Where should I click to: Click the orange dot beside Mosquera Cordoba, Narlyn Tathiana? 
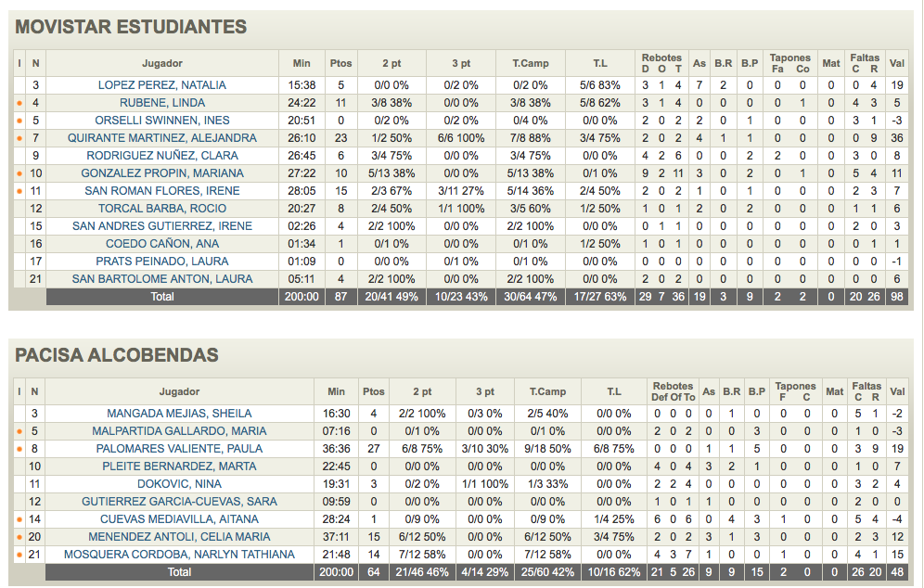tap(19, 555)
